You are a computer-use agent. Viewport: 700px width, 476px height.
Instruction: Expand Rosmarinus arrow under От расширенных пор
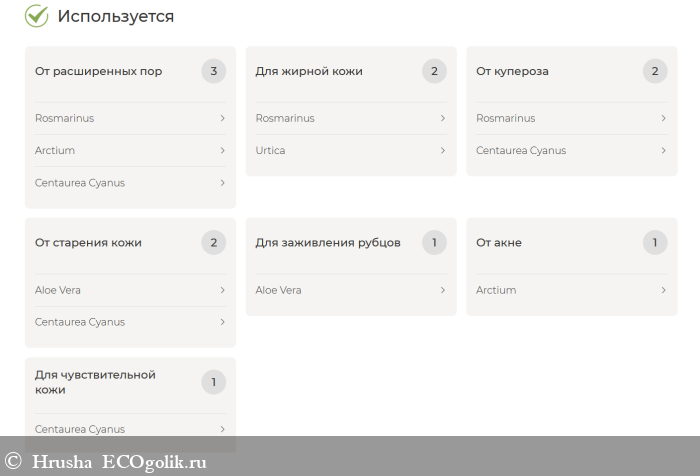pyautogui.click(x=222, y=118)
